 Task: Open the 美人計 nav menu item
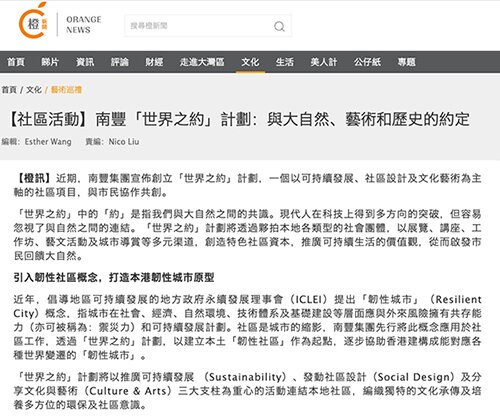tap(324, 62)
